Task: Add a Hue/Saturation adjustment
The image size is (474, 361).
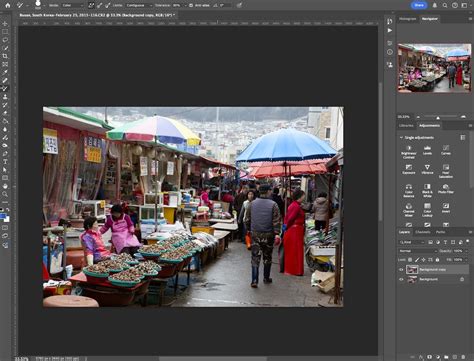Action: point(446,171)
